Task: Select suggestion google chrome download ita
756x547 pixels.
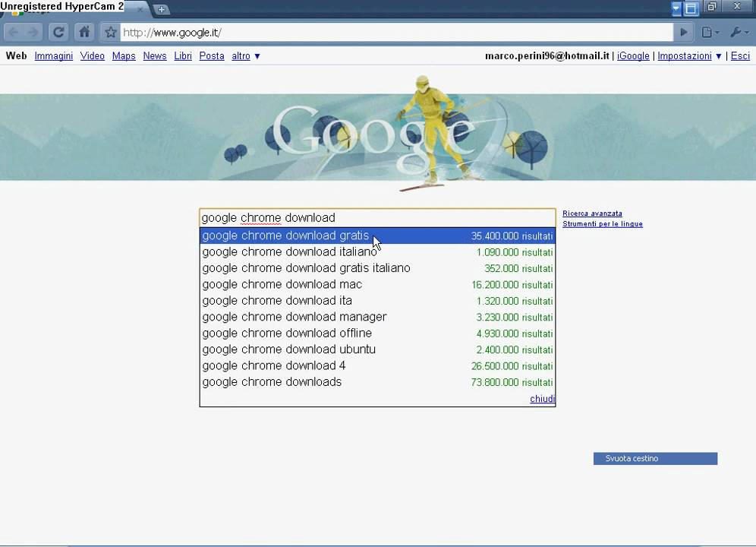Action: pyautogui.click(x=377, y=301)
